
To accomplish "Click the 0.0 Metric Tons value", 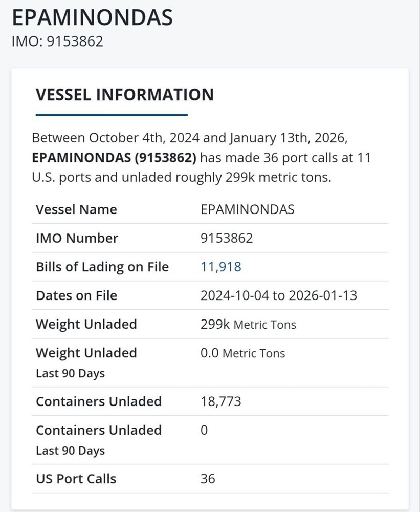I will [242, 353].
